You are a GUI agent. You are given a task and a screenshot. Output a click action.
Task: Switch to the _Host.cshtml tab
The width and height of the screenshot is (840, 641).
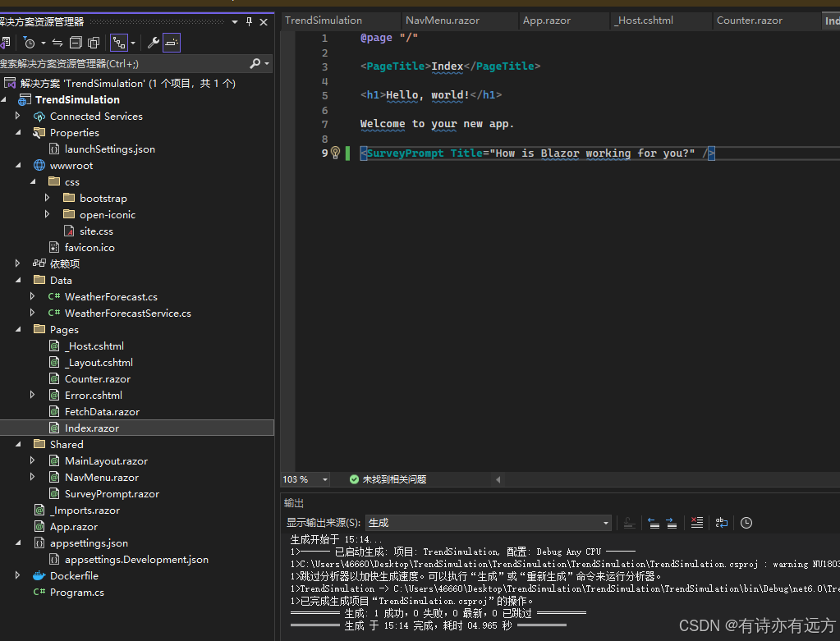[644, 21]
